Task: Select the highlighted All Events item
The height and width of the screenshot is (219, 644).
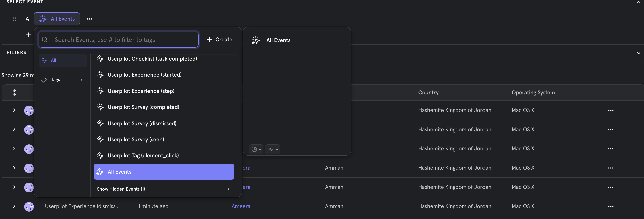Action: [164, 172]
